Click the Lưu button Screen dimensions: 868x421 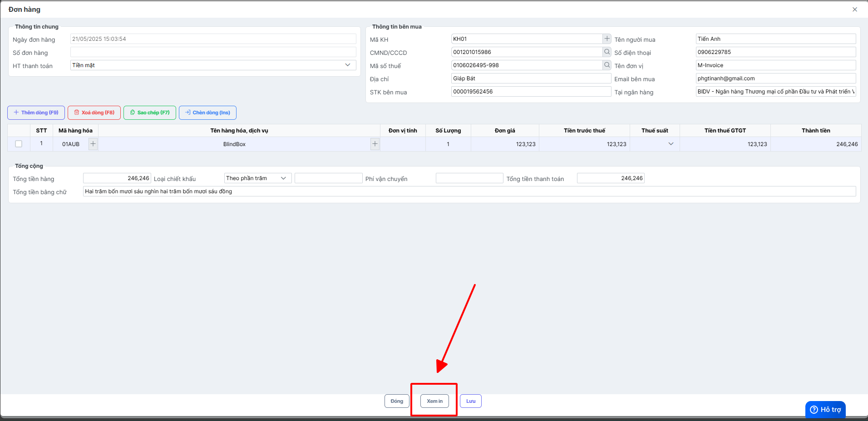471,401
